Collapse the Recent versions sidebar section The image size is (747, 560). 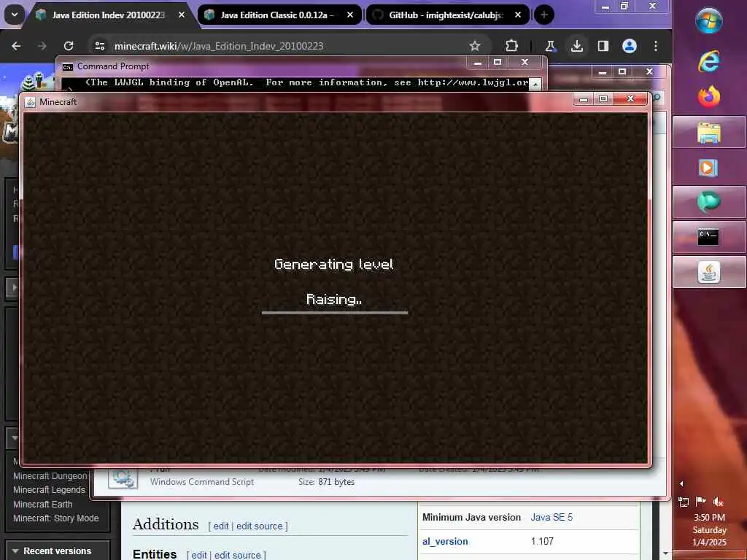[x=57, y=551]
